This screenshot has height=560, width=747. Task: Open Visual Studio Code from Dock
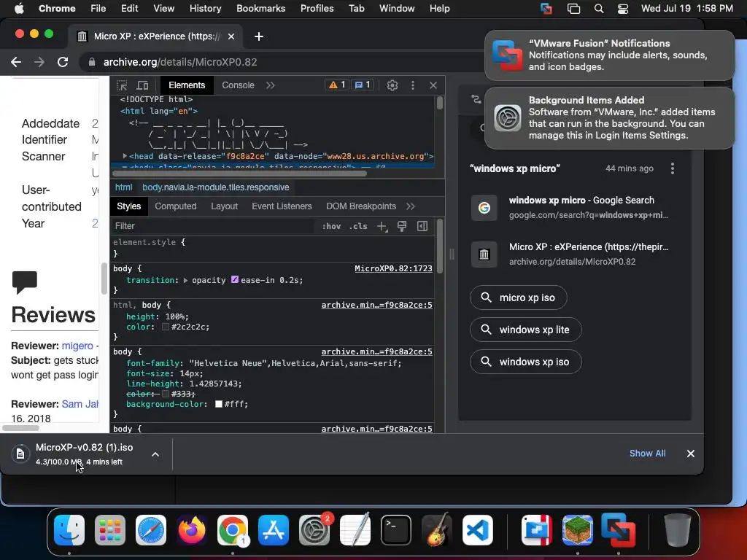[x=477, y=530]
